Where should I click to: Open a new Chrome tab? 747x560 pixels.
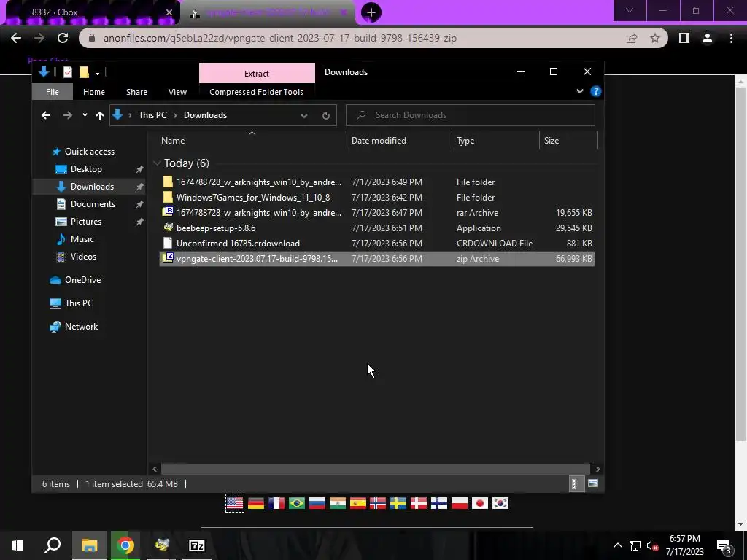click(x=371, y=12)
